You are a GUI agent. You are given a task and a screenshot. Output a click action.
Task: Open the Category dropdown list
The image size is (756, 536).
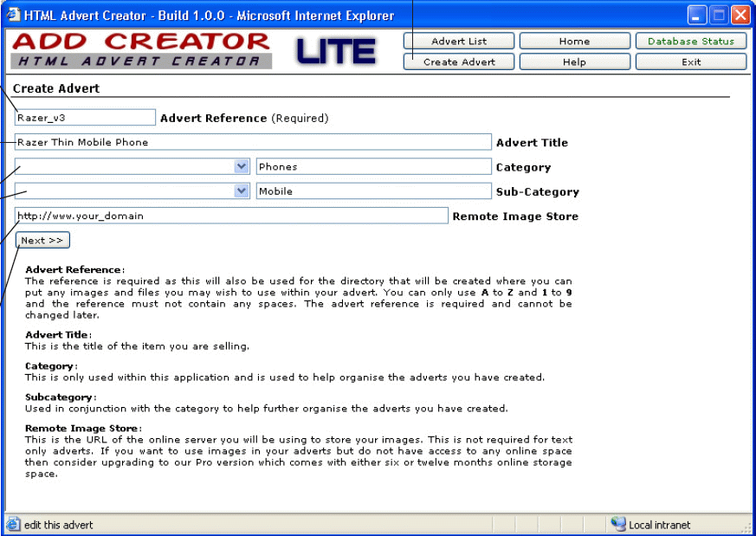(x=242, y=166)
